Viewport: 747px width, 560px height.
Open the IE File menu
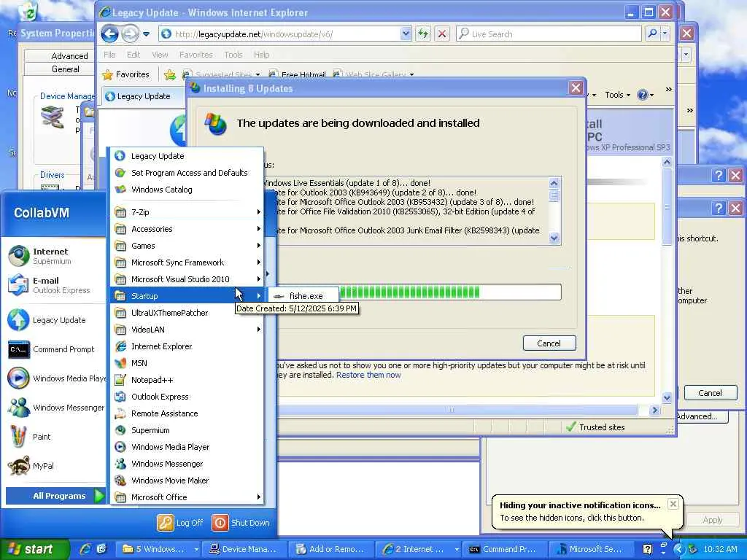click(109, 55)
